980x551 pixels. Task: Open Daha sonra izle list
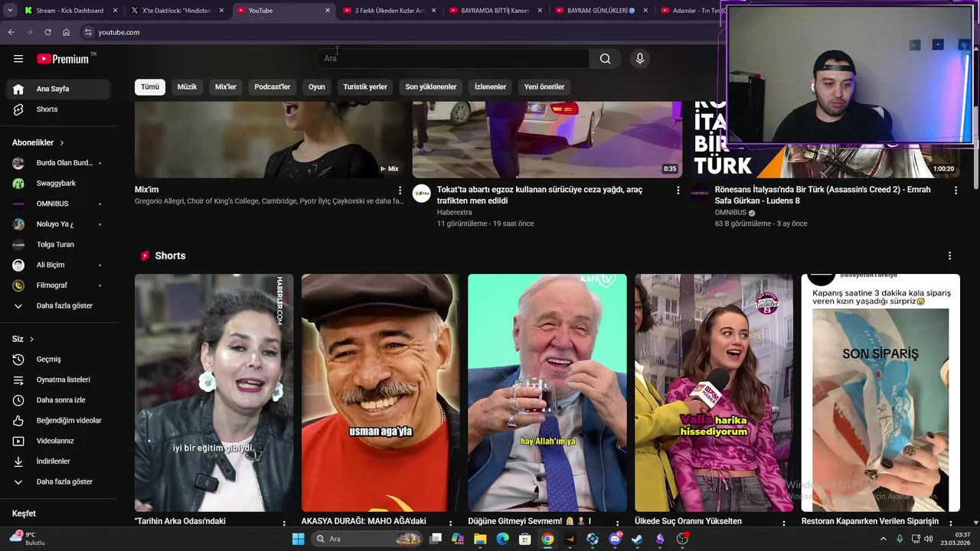(x=59, y=400)
